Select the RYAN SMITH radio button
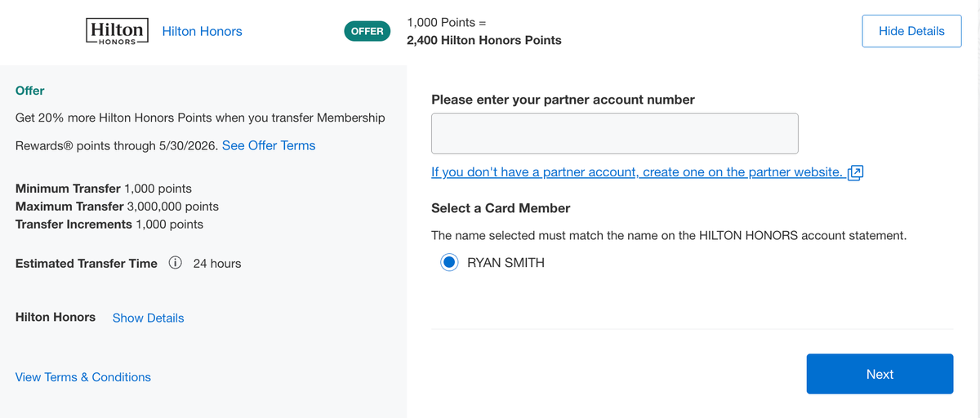The width and height of the screenshot is (980, 418). [449, 263]
